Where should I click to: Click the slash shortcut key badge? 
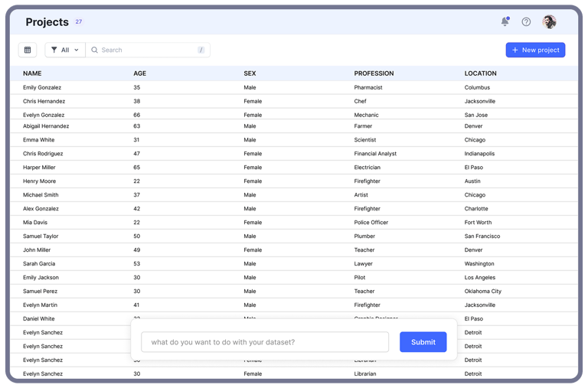coord(201,50)
